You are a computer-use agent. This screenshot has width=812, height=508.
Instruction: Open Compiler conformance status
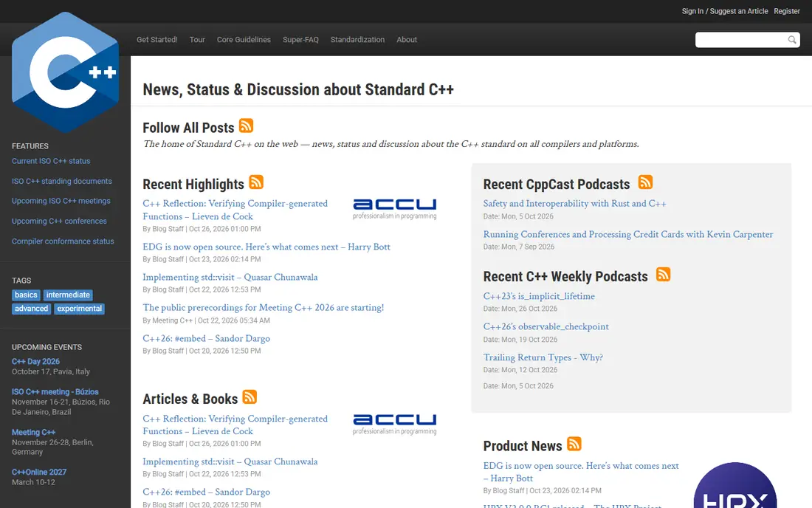(63, 241)
